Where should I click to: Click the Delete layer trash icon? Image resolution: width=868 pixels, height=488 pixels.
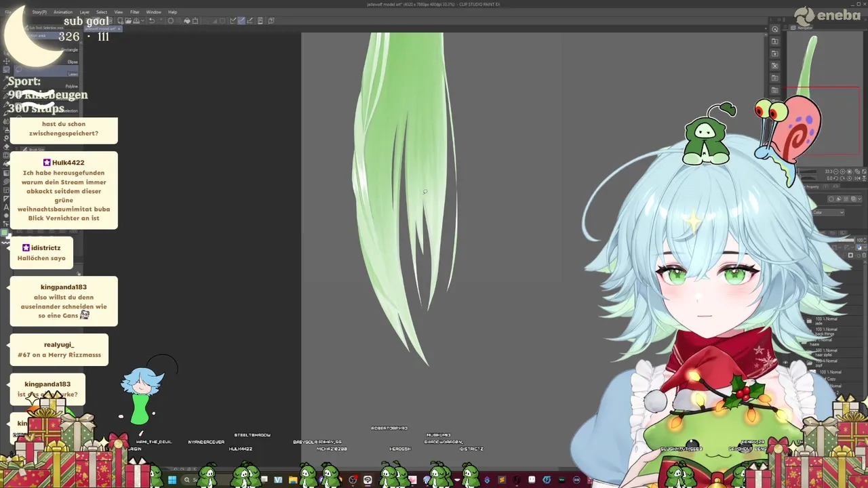tap(864, 256)
